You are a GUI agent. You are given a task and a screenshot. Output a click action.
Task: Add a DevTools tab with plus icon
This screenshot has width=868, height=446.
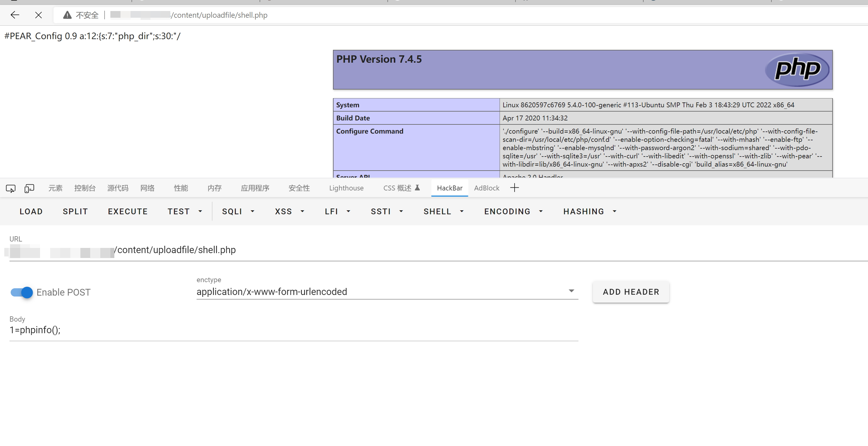514,188
